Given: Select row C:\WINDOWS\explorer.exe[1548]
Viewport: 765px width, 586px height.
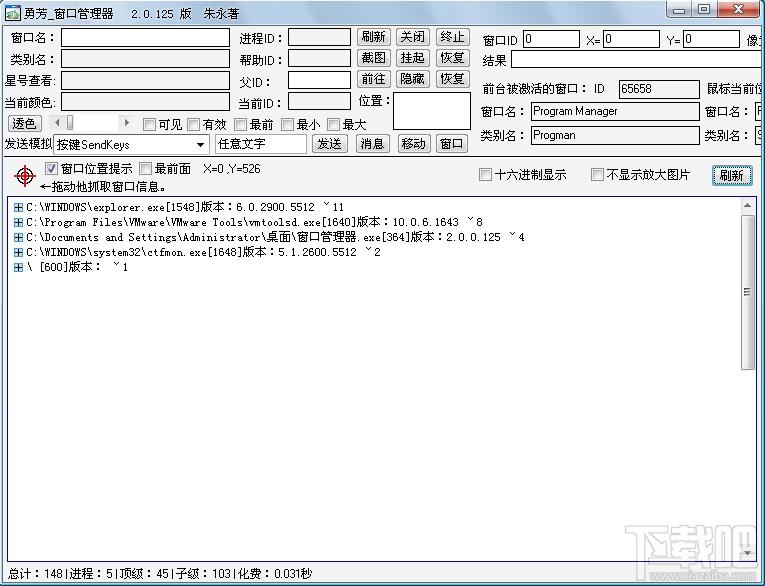Looking at the screenshot, I should (x=185, y=207).
